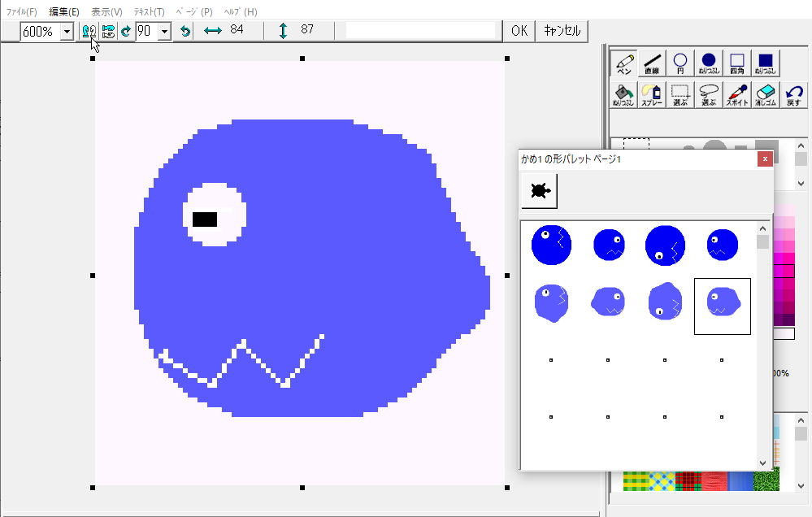812x517 pixels.
Task: Select the filled circle ぬりつぶし tool
Action: pyautogui.click(x=709, y=63)
